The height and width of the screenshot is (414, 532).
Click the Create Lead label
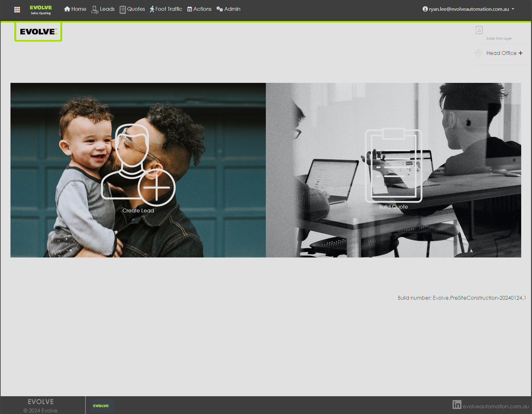coord(138,210)
